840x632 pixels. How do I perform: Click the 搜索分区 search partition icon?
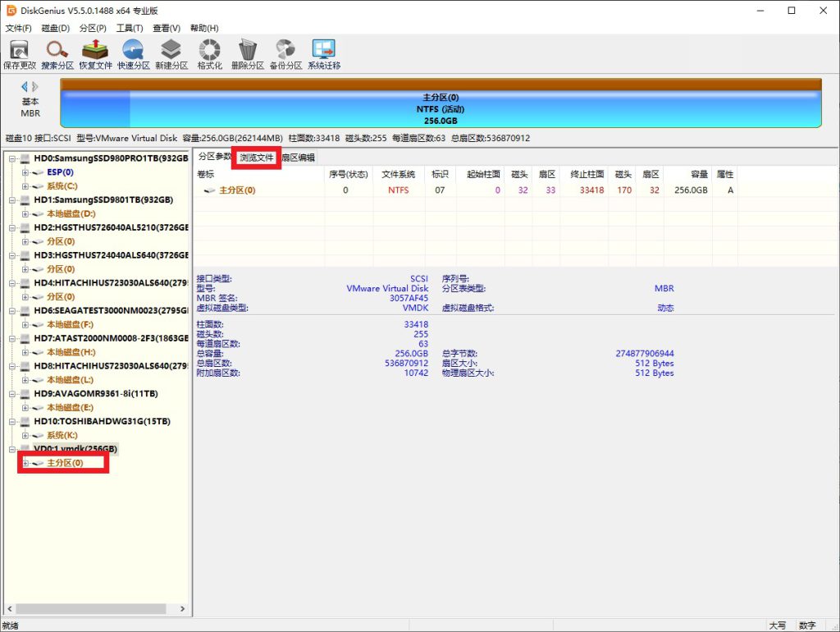(57, 54)
